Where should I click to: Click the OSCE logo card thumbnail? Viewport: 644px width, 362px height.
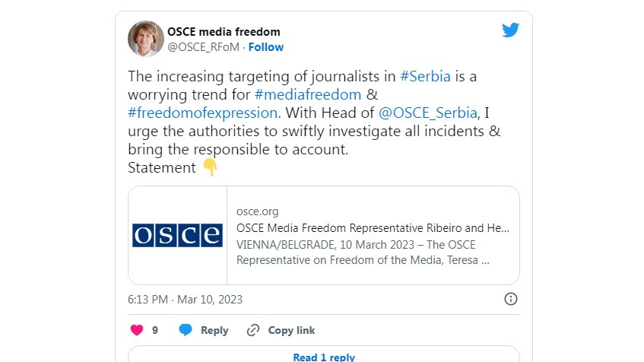[x=177, y=235]
